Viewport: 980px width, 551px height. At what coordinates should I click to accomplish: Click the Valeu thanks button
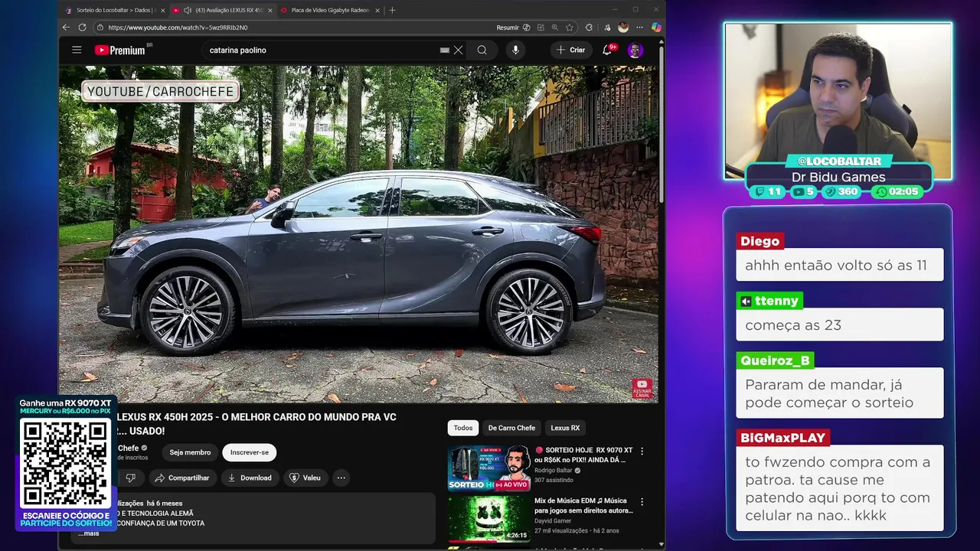click(305, 478)
